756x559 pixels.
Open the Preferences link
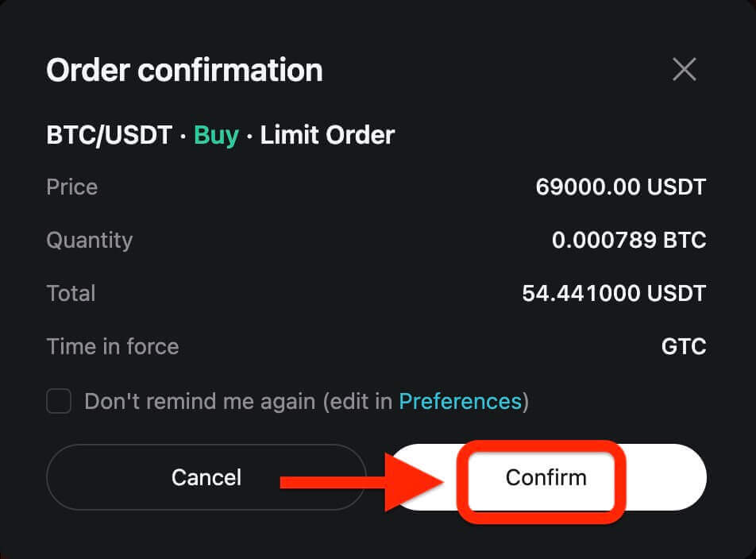click(x=460, y=402)
